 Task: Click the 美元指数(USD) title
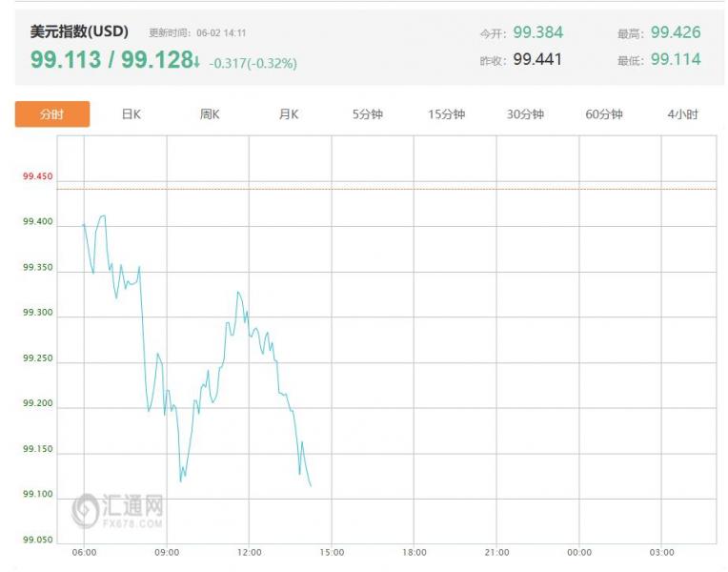79,31
